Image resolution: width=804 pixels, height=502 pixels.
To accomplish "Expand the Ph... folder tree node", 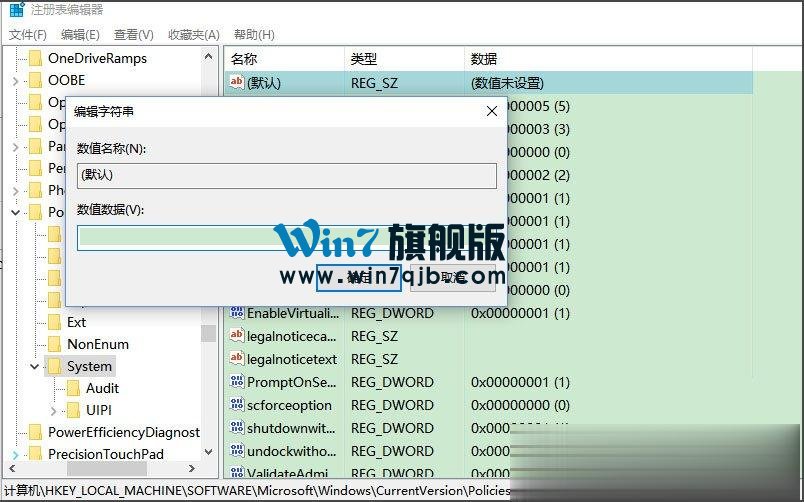I will click(15, 191).
